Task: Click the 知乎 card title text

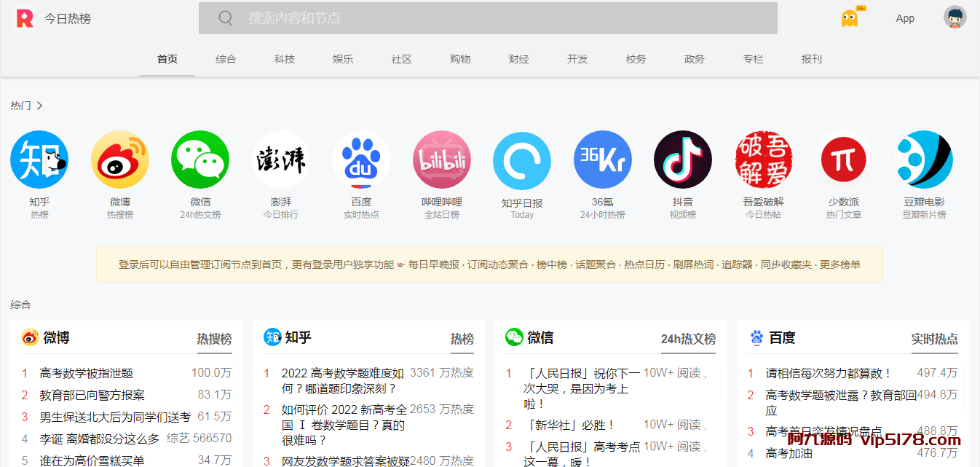Action: (299, 337)
